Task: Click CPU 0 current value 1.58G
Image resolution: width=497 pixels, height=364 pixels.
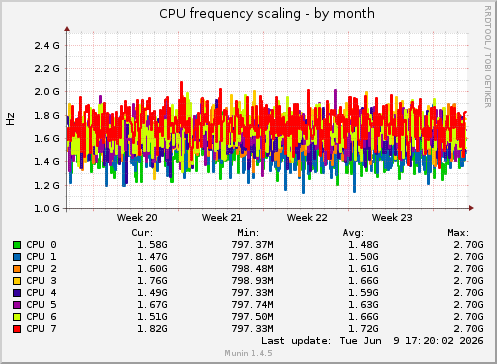Action: point(152,245)
